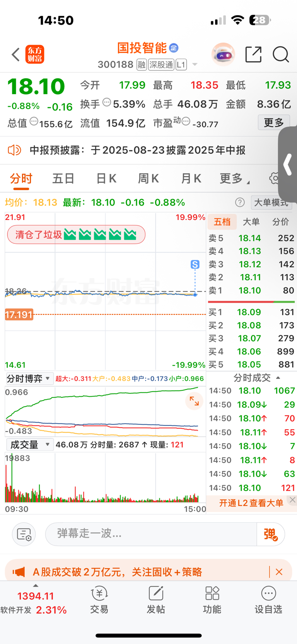
Task: Tap the megaphone promo icon
Action: click(x=19, y=572)
